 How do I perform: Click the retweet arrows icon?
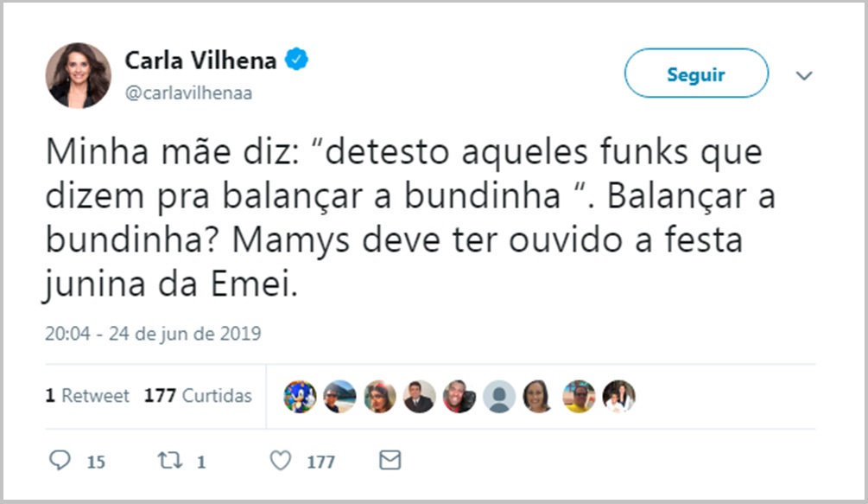tap(171, 461)
